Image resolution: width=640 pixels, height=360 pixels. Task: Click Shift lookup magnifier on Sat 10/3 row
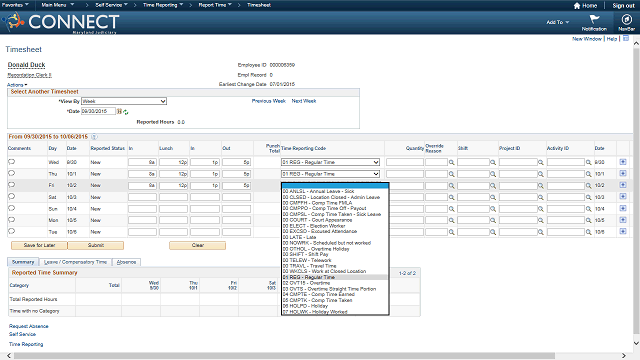493,197
